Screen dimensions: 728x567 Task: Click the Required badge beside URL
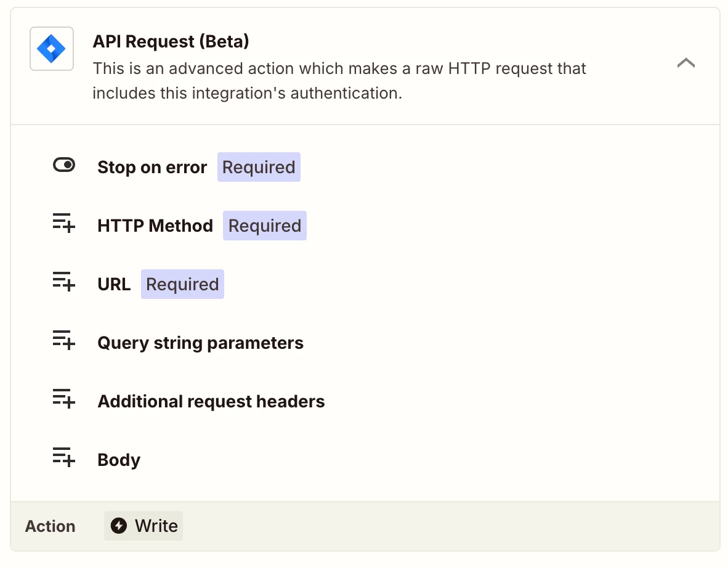pos(182,284)
